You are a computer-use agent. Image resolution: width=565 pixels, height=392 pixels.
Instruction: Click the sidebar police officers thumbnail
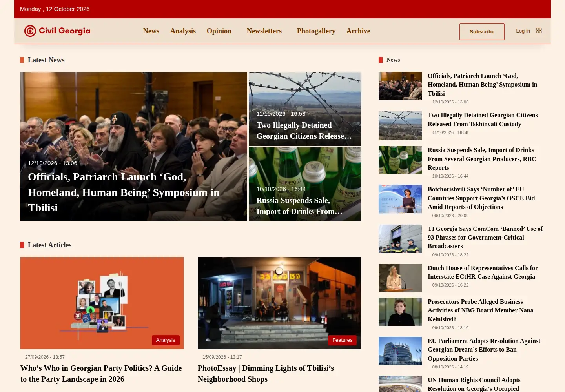pyautogui.click(x=400, y=239)
